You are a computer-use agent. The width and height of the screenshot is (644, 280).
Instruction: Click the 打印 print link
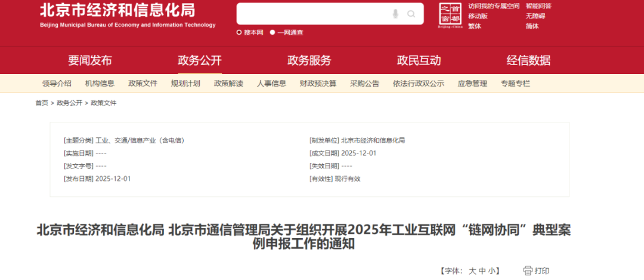(541, 270)
